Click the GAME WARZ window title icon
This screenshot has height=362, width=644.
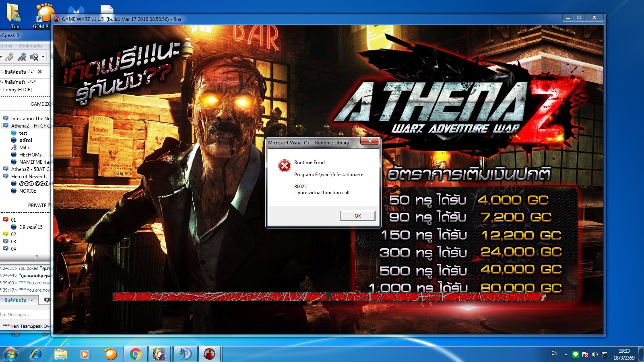click(57, 19)
